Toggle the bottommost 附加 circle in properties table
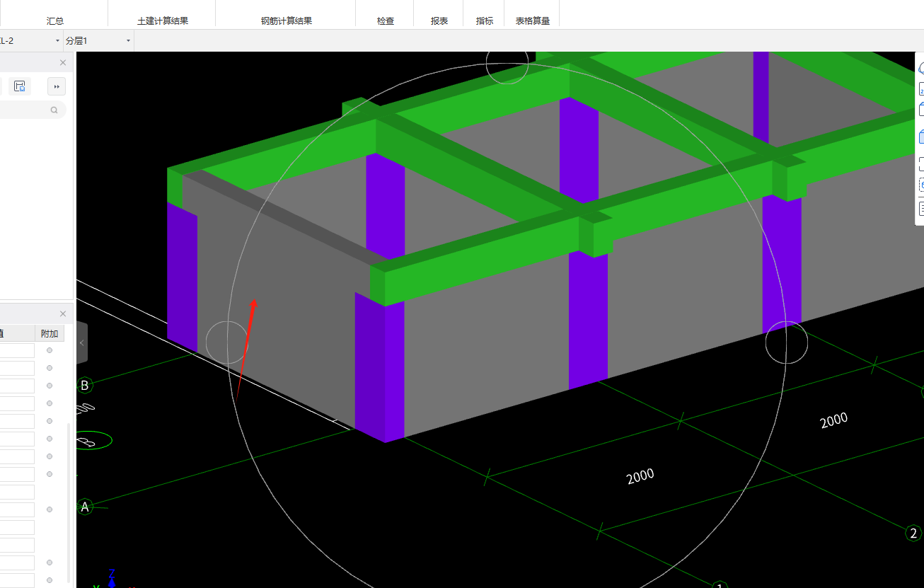This screenshot has height=588, width=924. 50,580
